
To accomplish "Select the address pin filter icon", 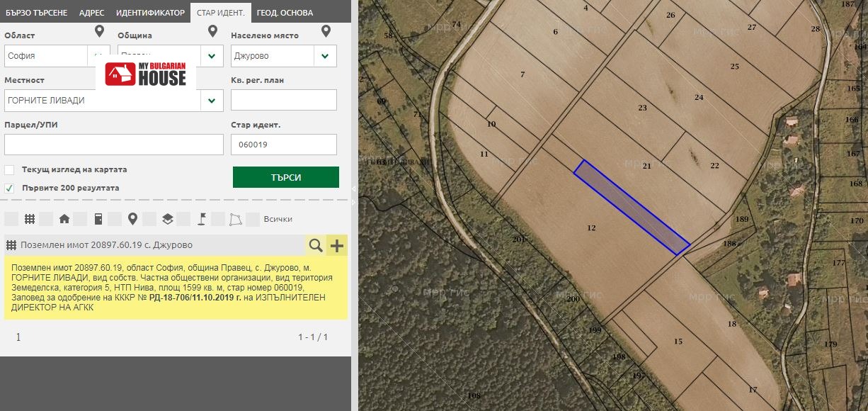I will pyautogui.click(x=132, y=219).
